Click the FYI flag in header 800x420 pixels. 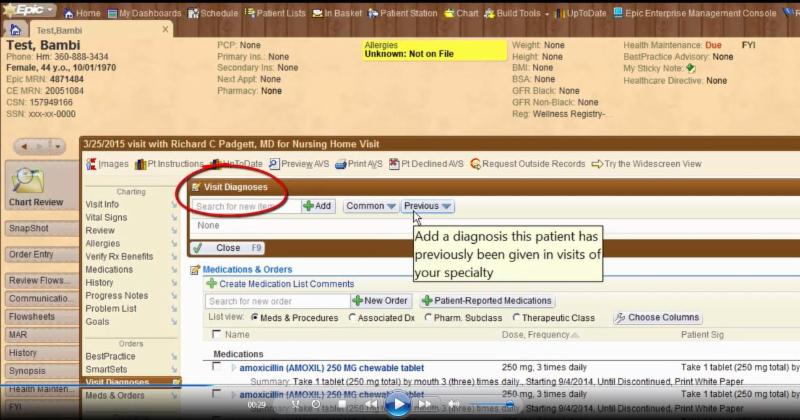[748, 45]
